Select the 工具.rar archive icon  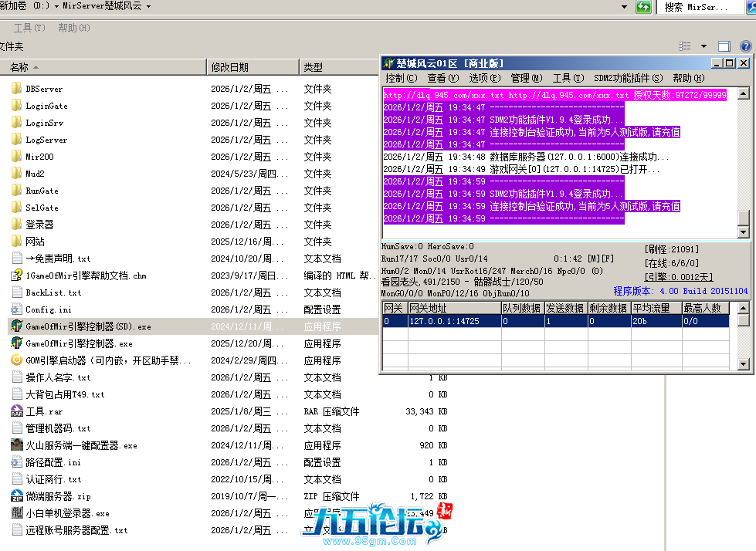(17, 411)
